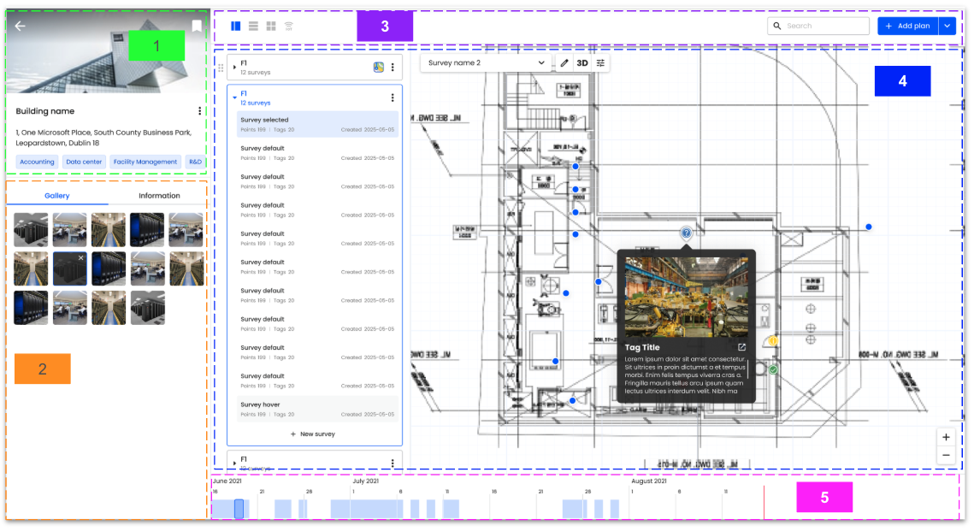Open the plan filter settings sliders icon
Screen dimensions: 980x531
pyautogui.click(x=600, y=63)
